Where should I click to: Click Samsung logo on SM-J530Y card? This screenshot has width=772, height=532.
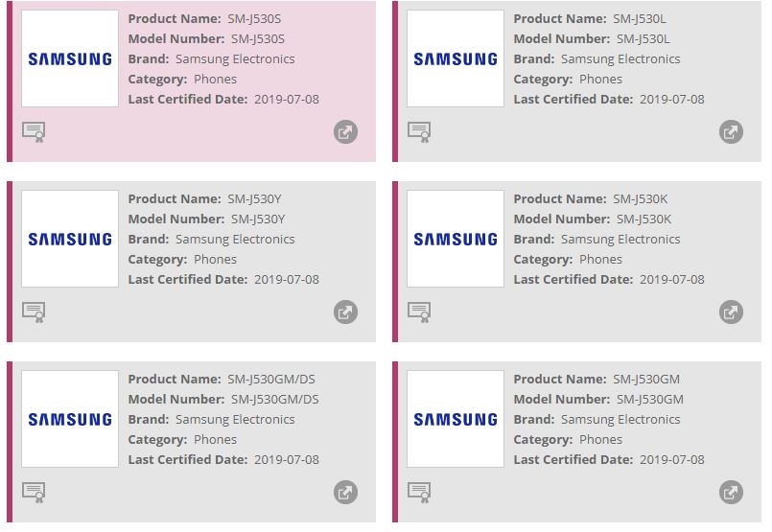70,239
